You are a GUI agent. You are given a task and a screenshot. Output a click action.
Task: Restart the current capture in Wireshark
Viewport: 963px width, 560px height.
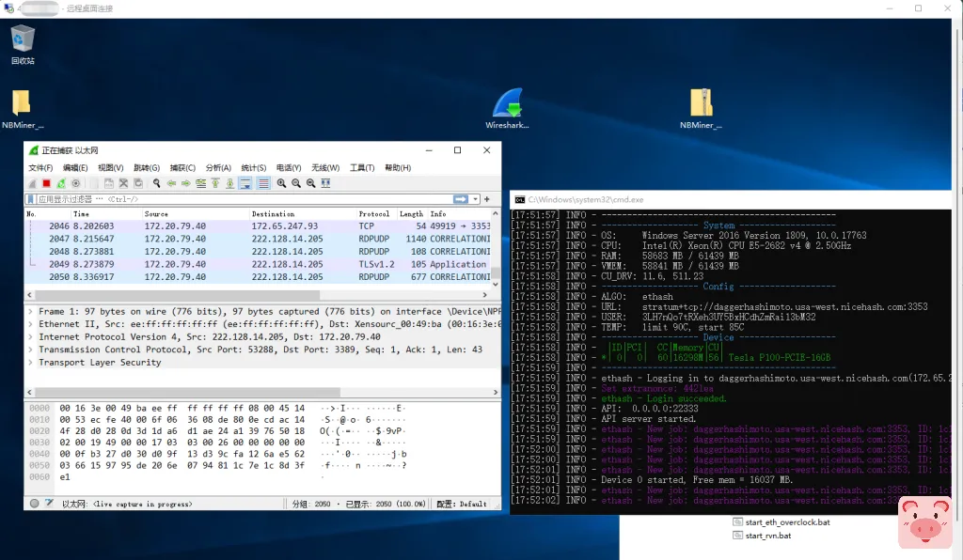[61, 183]
